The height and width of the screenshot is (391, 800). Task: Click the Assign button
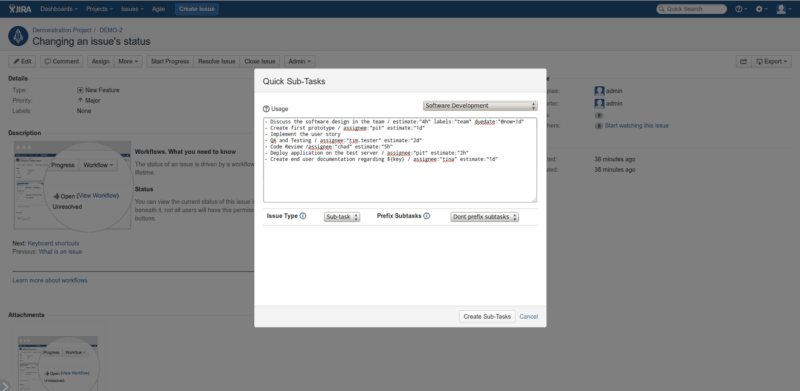(101, 61)
